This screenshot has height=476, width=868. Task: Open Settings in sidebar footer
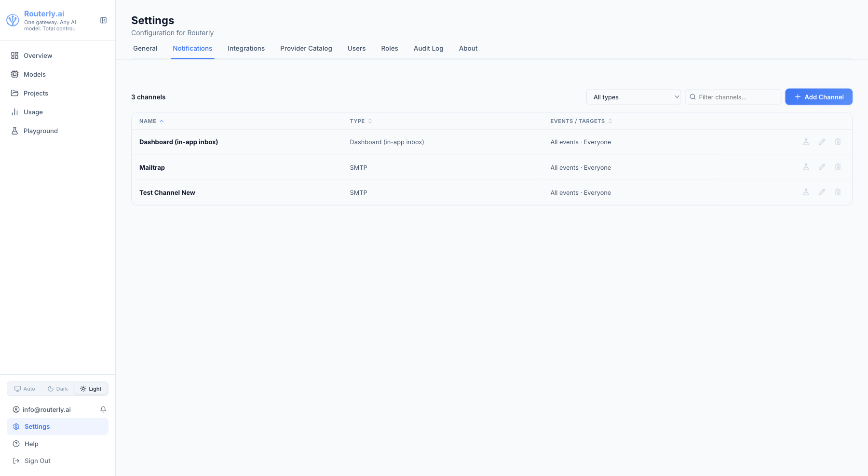[x=58, y=426]
